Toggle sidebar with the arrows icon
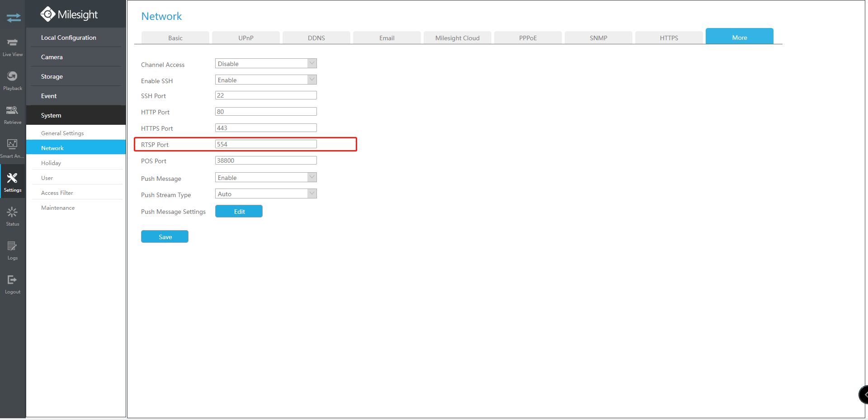This screenshot has height=420, width=868. click(x=14, y=18)
